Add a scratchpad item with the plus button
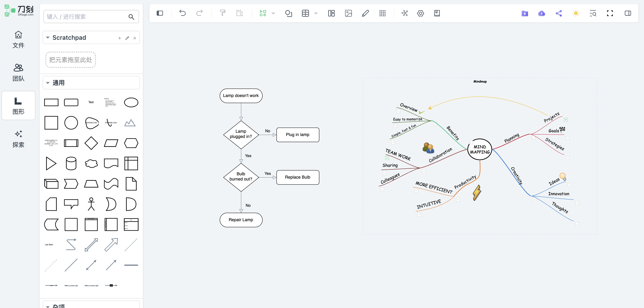 tap(119, 38)
